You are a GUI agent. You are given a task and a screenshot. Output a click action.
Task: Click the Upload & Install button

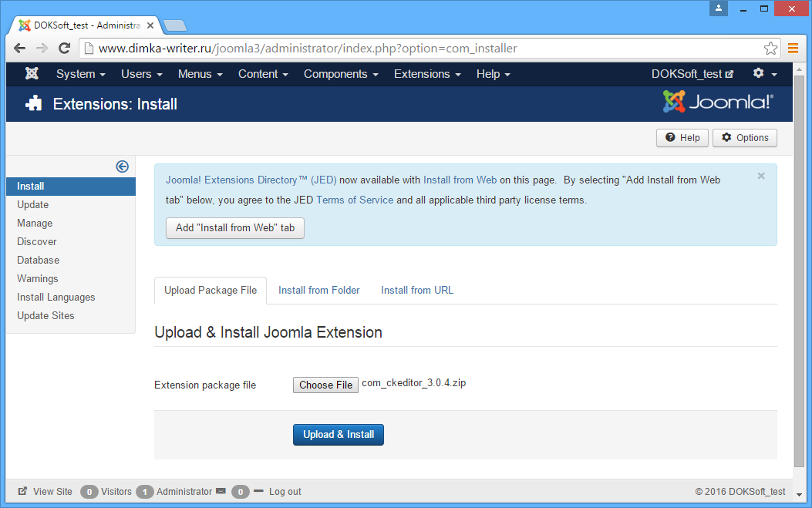[x=339, y=435]
